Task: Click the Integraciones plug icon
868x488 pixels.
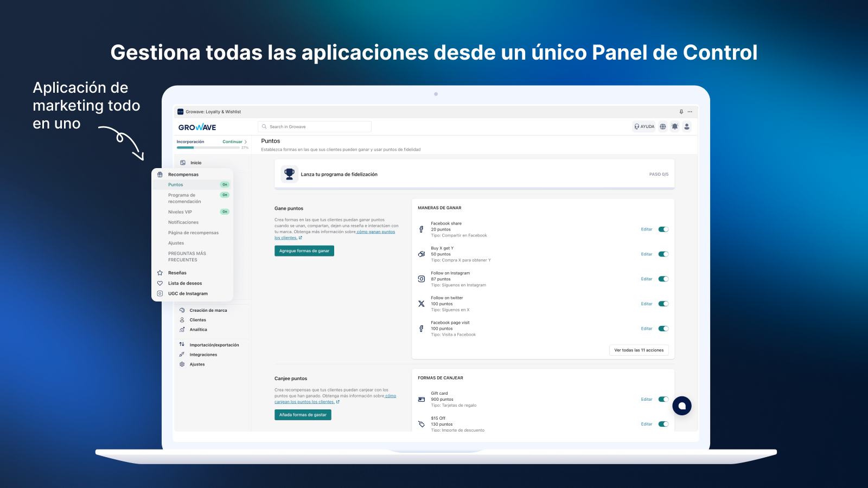Action: (182, 355)
